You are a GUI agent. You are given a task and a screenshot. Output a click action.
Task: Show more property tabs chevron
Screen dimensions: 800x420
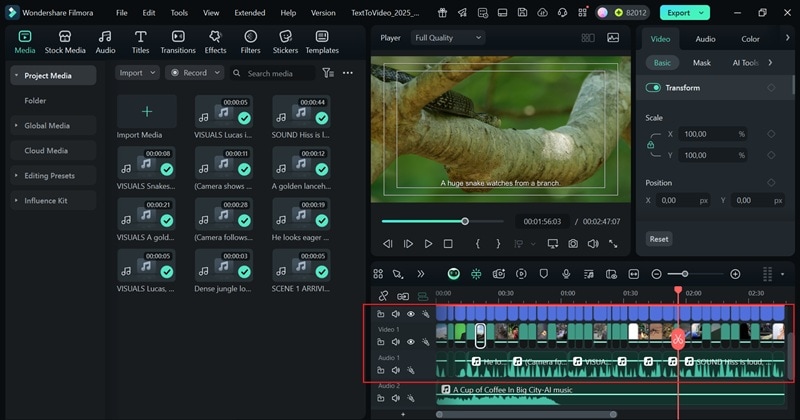pyautogui.click(x=787, y=38)
